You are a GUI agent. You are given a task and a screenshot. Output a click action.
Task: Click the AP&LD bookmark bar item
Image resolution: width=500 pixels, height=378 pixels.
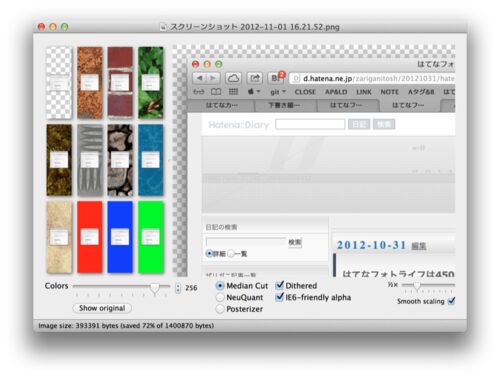pyautogui.click(x=336, y=92)
